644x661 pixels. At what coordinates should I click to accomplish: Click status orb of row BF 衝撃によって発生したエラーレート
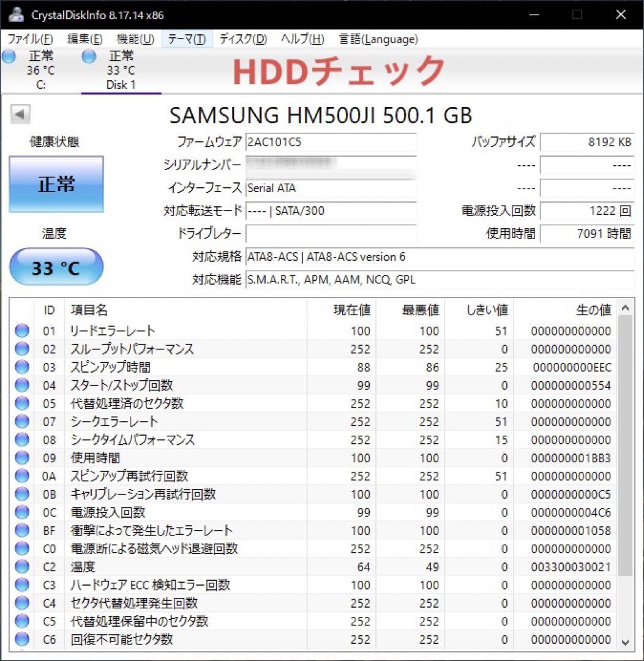coord(22,530)
